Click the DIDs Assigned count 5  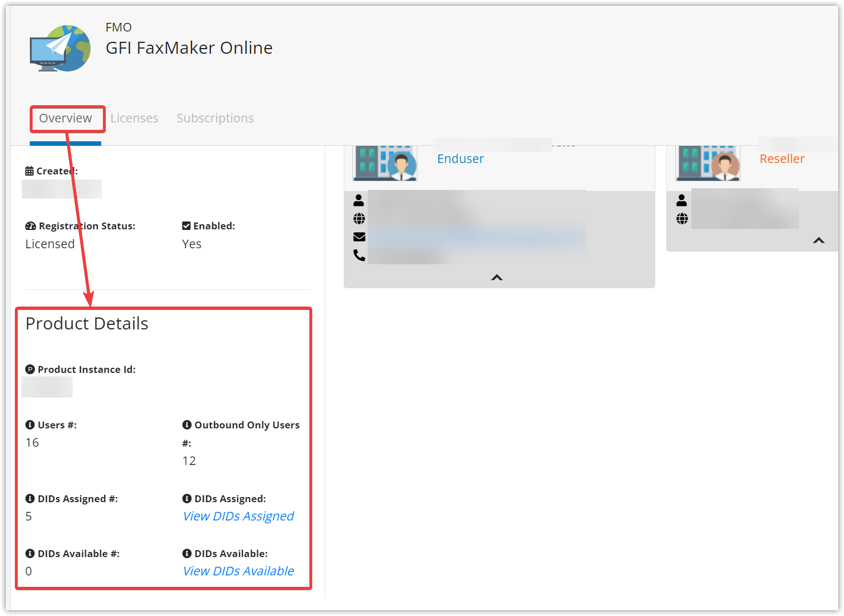pos(29,516)
